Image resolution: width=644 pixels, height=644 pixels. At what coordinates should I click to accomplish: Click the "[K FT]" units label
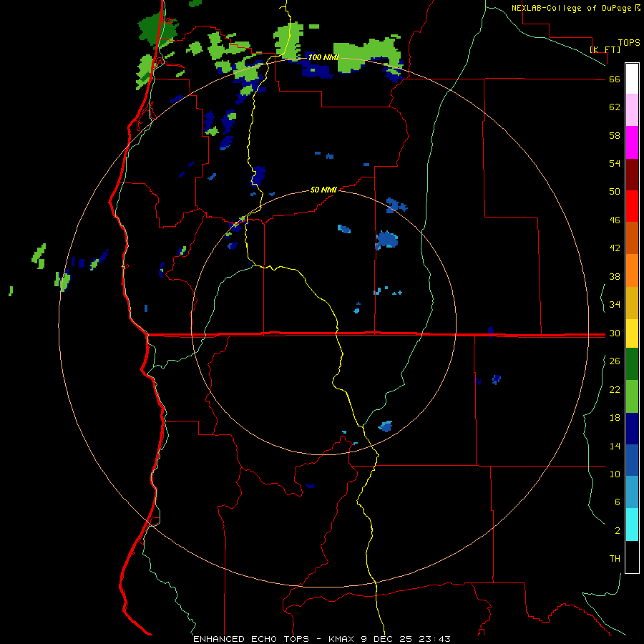click(x=605, y=49)
